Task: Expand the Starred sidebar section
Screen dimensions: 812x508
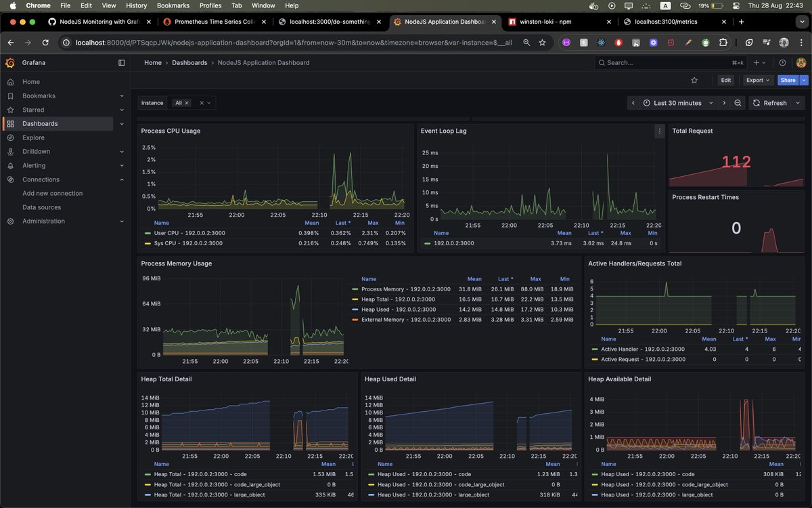Action: [x=122, y=110]
